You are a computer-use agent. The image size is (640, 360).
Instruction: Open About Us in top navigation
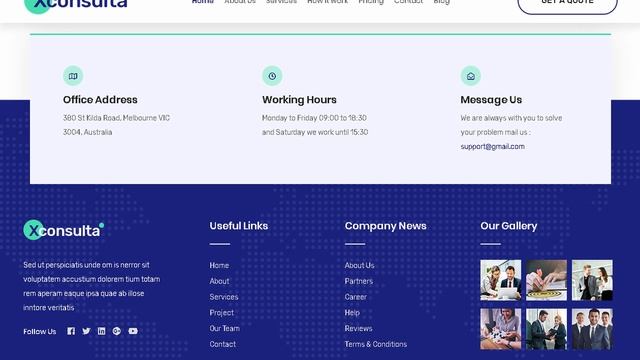[240, 2]
